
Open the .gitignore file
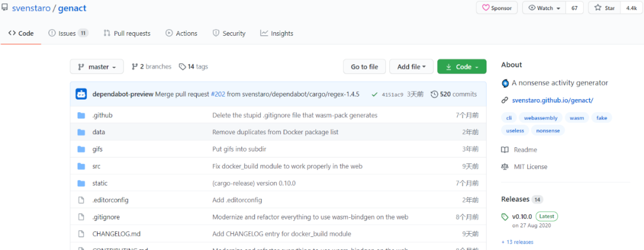point(106,217)
